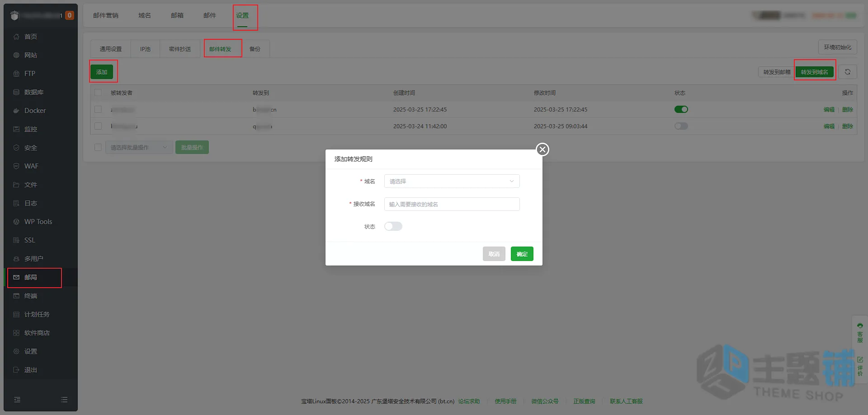Open the 文件 folder icon
The width and height of the screenshot is (868, 415).
click(x=16, y=185)
